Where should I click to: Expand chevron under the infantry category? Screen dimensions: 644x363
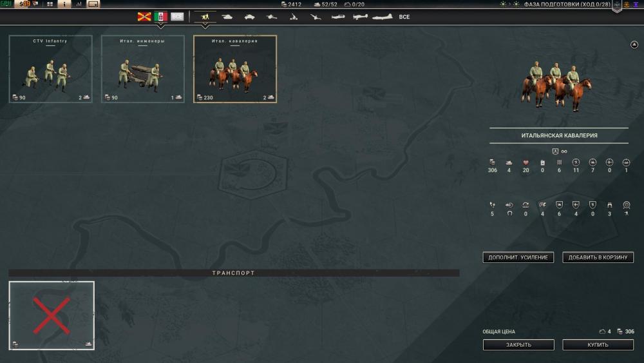[x=205, y=26]
